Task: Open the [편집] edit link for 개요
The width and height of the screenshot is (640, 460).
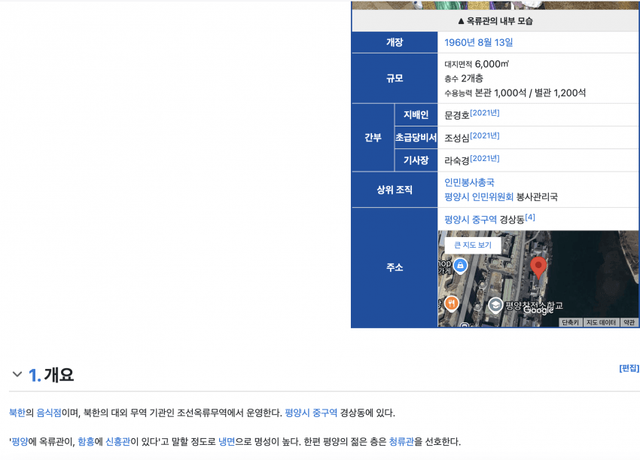Action: coord(628,368)
